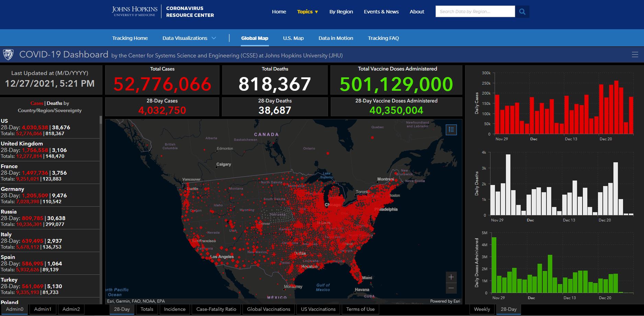Click Johns Hopkins University & Medicine logo

(135, 11)
